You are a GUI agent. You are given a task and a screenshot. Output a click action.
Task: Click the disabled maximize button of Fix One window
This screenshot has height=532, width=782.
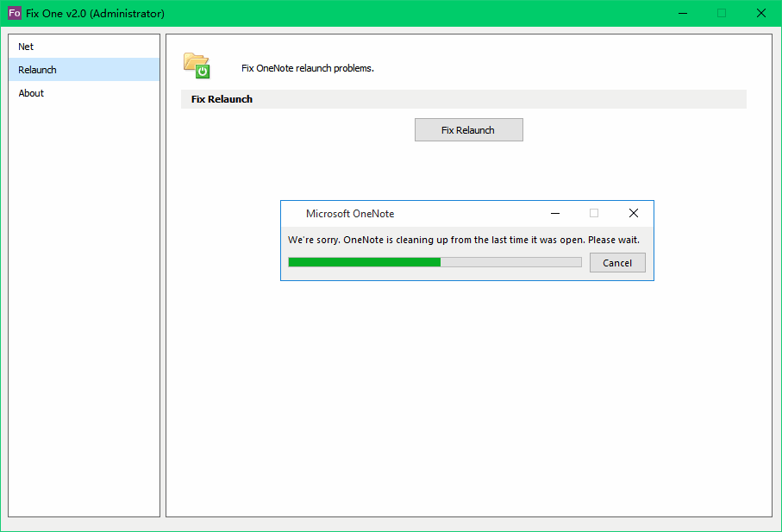(x=722, y=13)
